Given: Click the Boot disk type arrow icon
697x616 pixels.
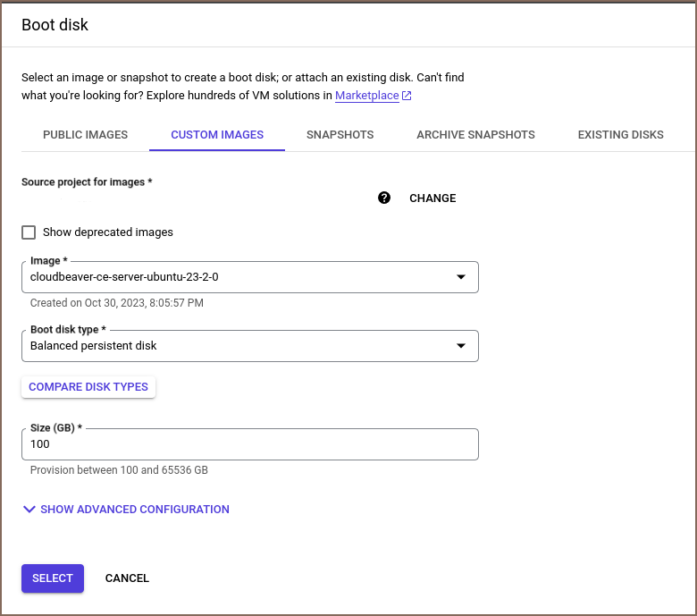Looking at the screenshot, I should [461, 346].
